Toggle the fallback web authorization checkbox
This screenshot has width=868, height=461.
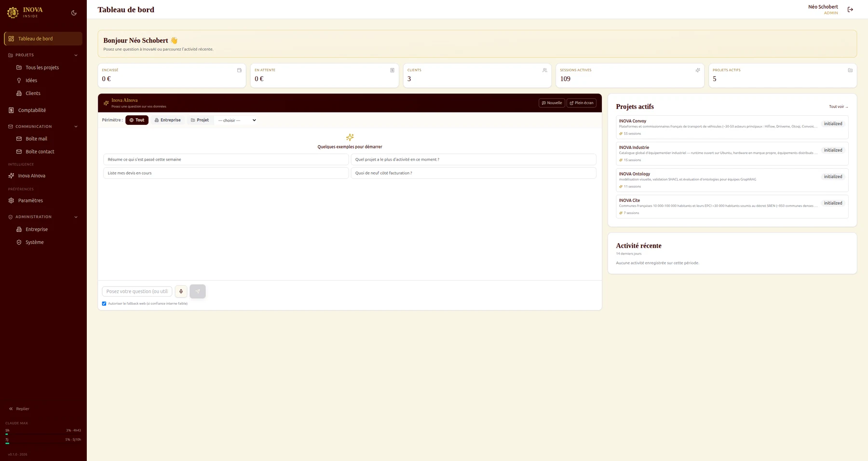click(104, 304)
